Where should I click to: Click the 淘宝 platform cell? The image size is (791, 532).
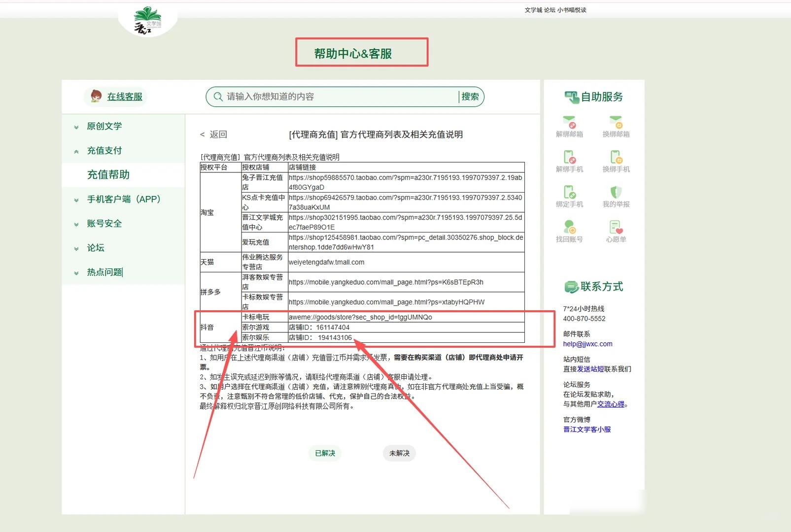point(220,212)
